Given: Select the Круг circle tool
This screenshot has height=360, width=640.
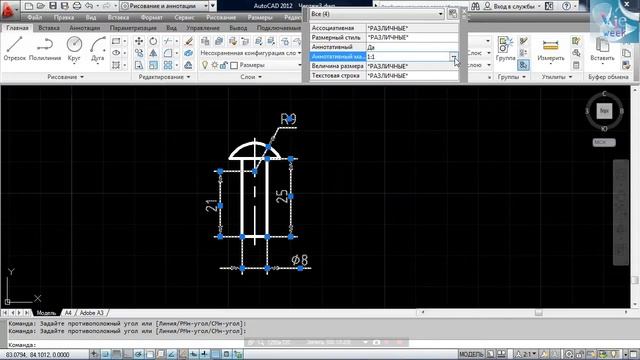Looking at the screenshot, I should pos(74,49).
